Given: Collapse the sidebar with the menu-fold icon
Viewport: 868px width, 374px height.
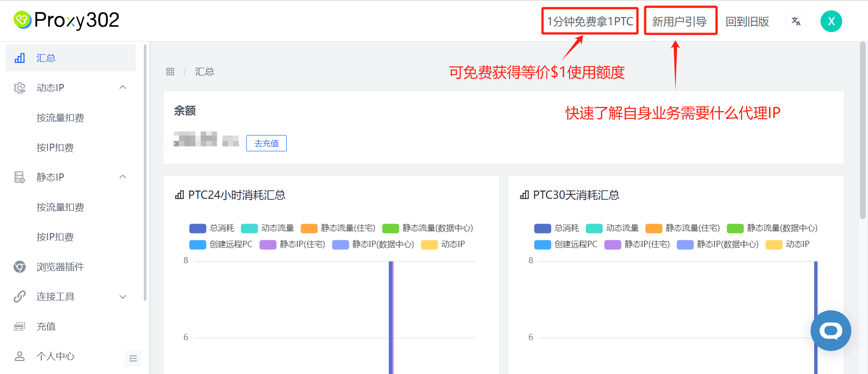Looking at the screenshot, I should pos(133,358).
